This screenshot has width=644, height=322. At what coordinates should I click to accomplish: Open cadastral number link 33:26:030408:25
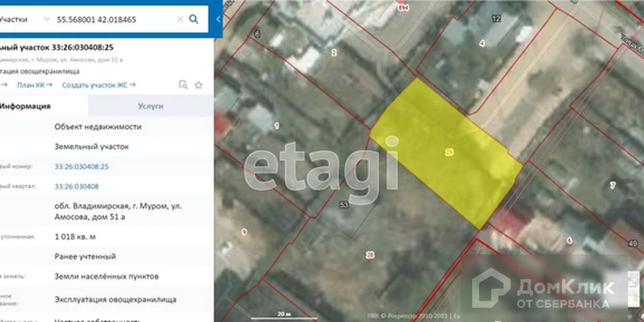tap(82, 166)
